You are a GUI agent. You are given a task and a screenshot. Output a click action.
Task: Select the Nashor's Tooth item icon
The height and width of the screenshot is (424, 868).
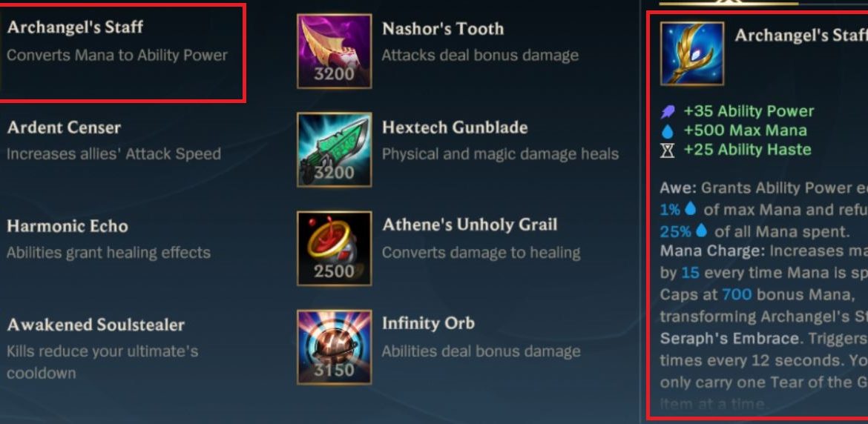[x=335, y=51]
